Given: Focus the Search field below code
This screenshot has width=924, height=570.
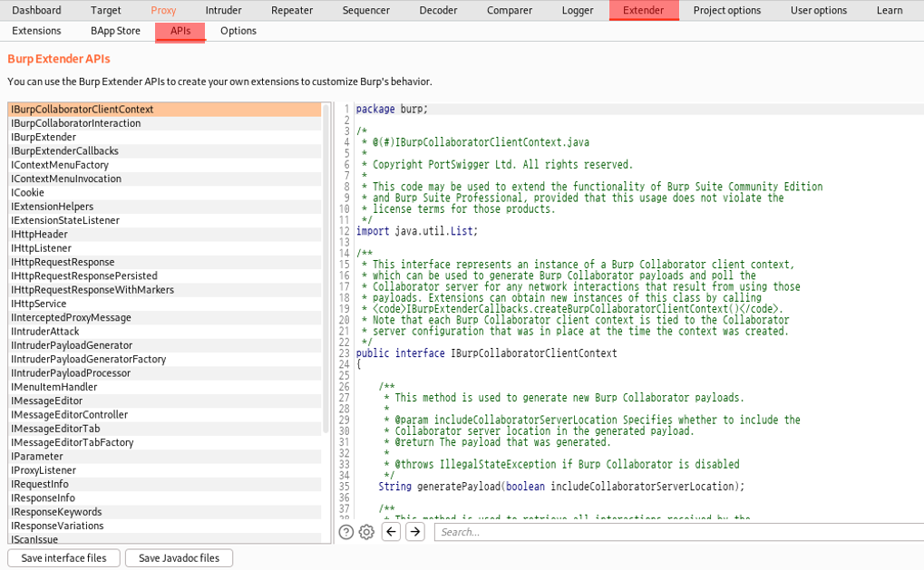Looking at the screenshot, I should coord(679,532).
